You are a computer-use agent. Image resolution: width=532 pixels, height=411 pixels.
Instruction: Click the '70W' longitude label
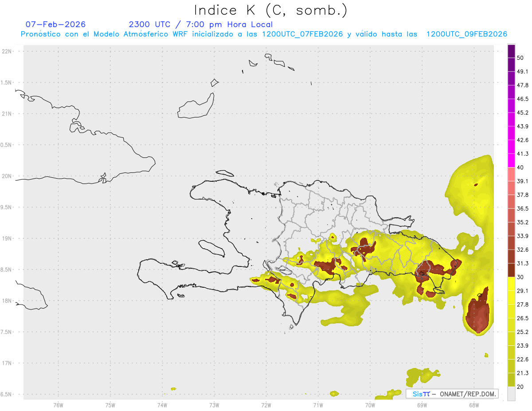click(370, 404)
